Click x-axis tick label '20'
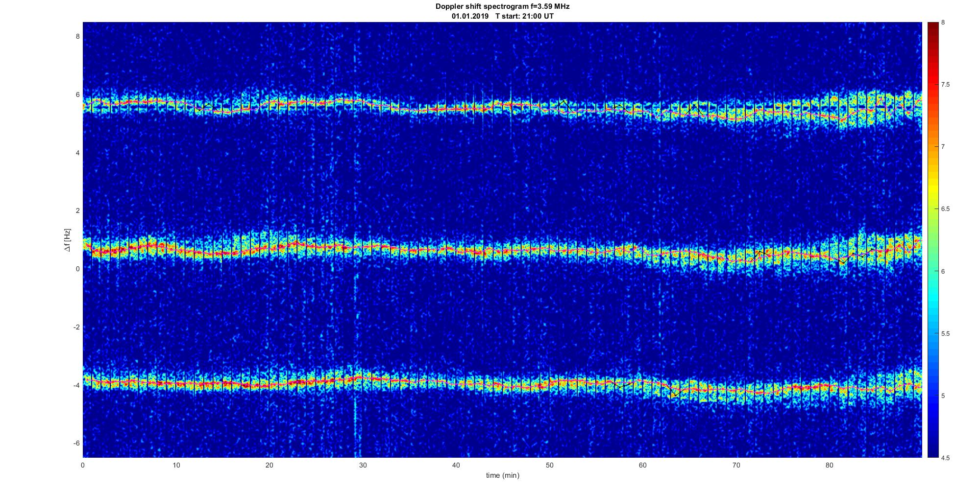 pyautogui.click(x=269, y=465)
